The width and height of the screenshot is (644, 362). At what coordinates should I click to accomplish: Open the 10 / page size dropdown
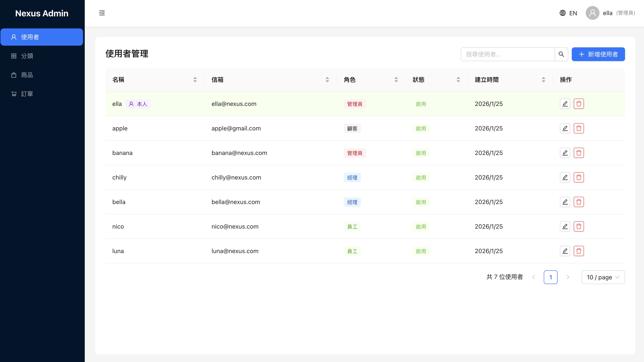pos(603,277)
